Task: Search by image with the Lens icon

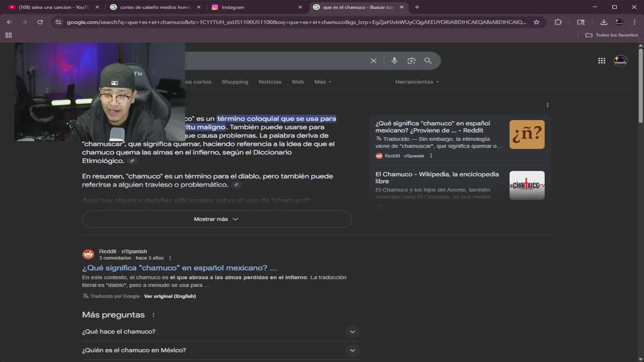Action: [x=412, y=61]
